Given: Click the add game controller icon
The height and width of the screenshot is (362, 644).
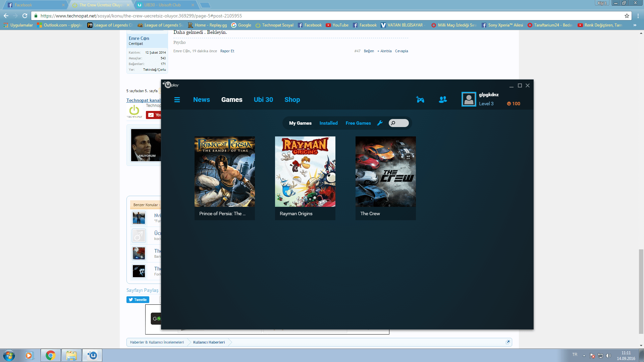Looking at the screenshot, I should (x=420, y=100).
